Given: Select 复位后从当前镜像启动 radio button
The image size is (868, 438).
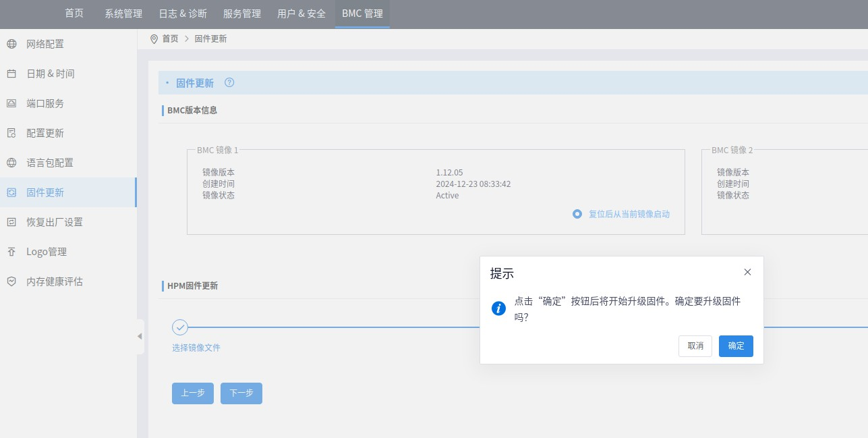Looking at the screenshot, I should click(x=577, y=214).
